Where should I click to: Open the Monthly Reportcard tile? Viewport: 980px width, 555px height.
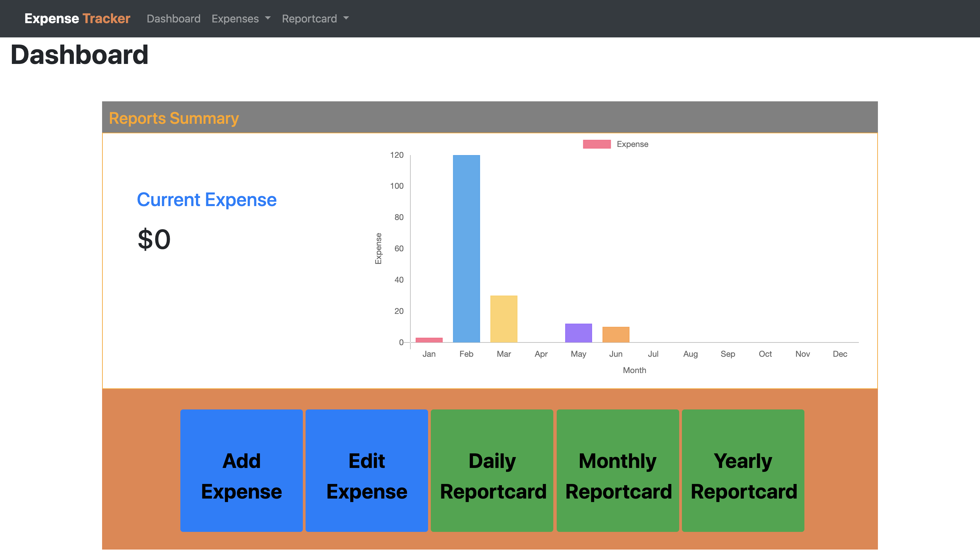(617, 470)
